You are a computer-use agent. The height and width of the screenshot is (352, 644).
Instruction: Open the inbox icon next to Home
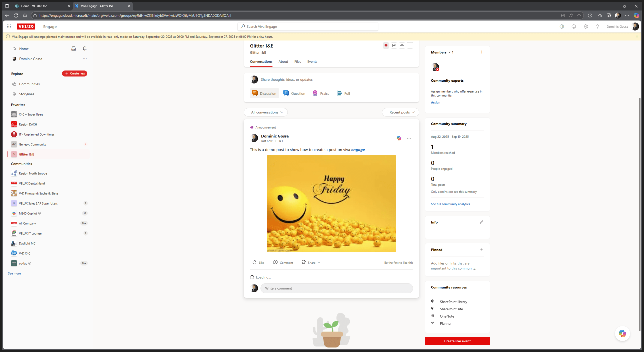pos(73,49)
